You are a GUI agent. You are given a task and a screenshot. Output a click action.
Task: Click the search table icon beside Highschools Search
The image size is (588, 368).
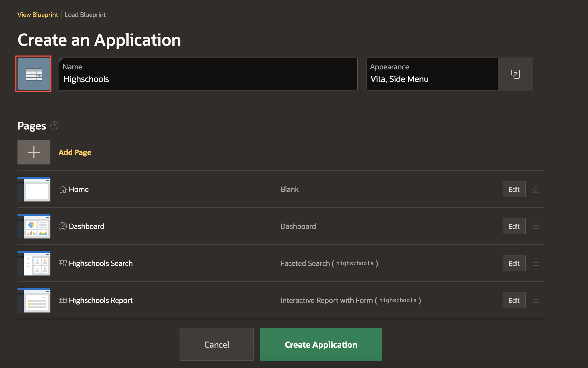tap(63, 263)
